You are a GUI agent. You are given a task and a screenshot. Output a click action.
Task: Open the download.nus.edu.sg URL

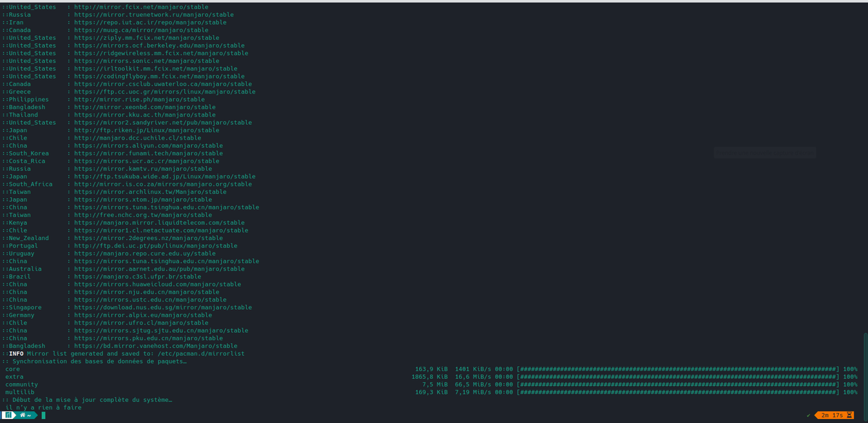click(163, 307)
